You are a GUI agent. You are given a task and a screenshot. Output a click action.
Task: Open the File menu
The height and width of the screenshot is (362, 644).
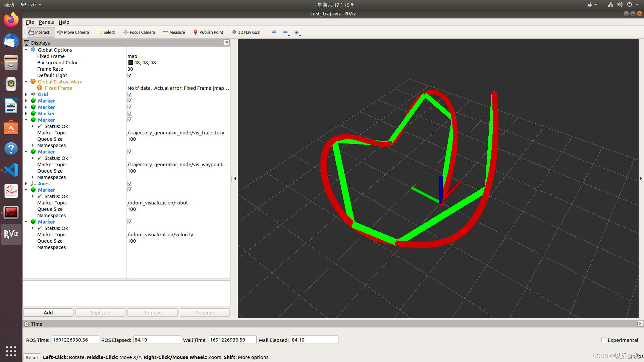coord(30,22)
